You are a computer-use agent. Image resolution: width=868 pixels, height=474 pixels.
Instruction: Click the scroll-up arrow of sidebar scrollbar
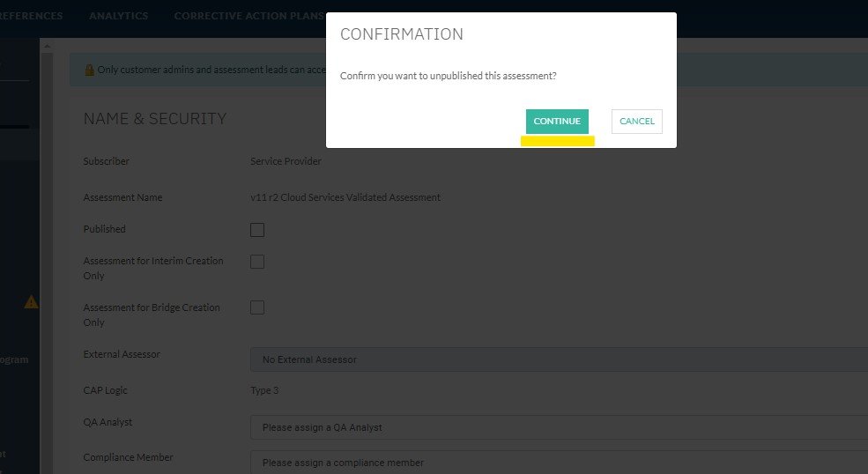click(47, 46)
